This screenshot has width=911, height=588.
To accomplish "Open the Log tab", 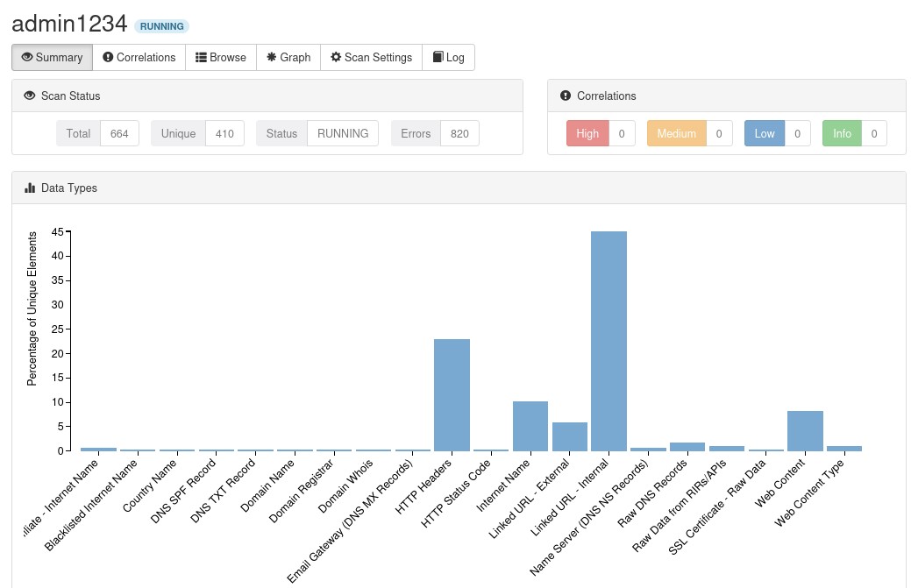I will tap(449, 58).
